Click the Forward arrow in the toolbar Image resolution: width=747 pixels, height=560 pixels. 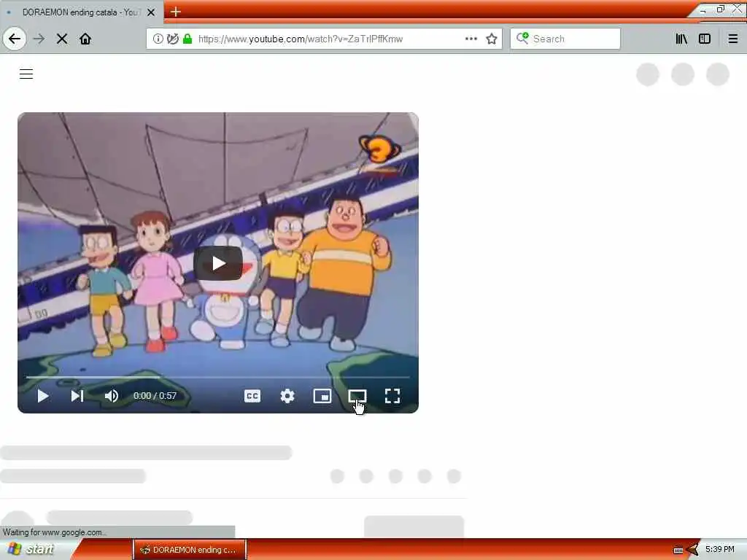click(39, 39)
